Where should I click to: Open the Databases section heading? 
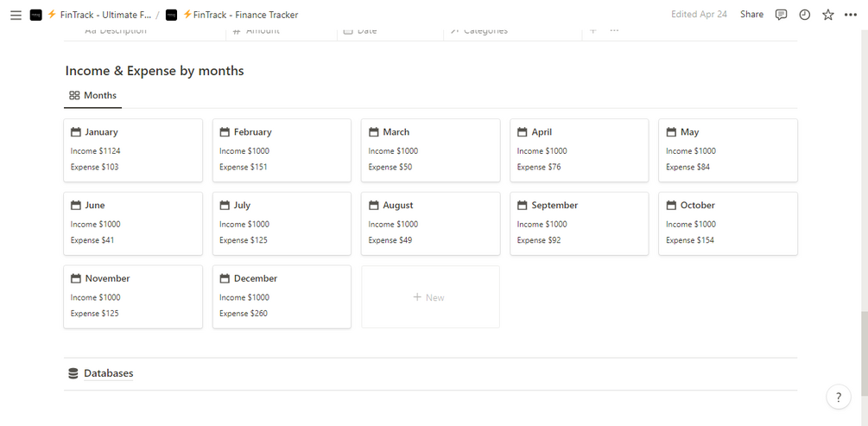pyautogui.click(x=108, y=373)
